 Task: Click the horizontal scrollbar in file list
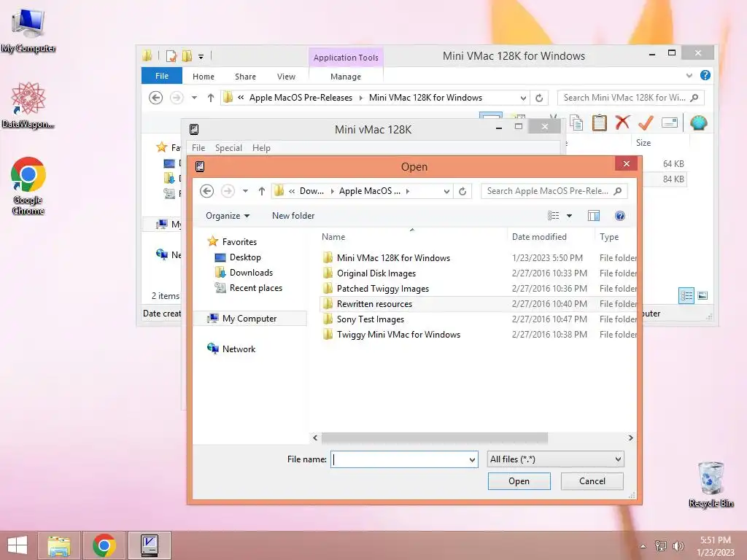tap(434, 437)
